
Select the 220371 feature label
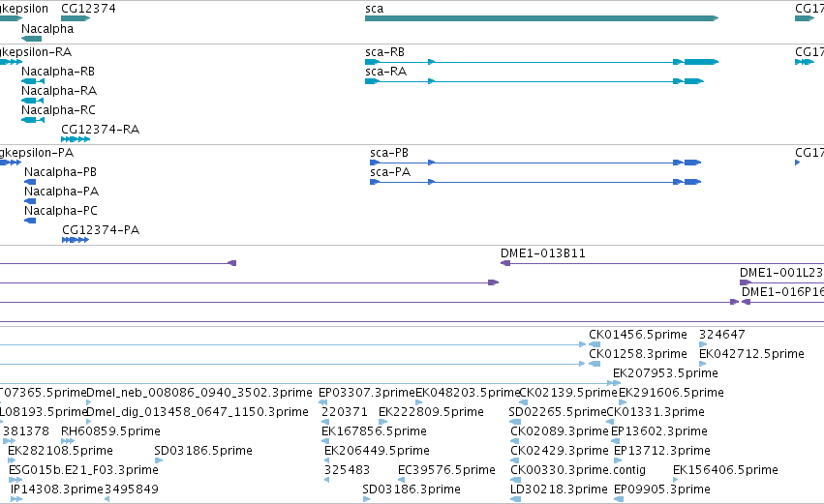(x=344, y=413)
